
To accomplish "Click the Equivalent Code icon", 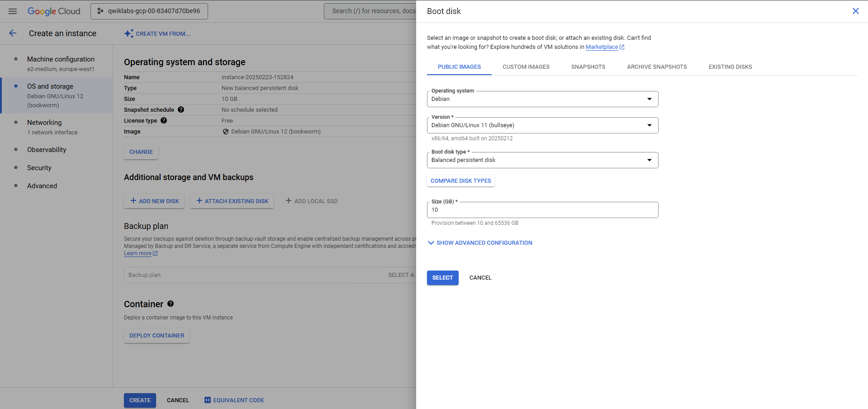I will (x=208, y=400).
